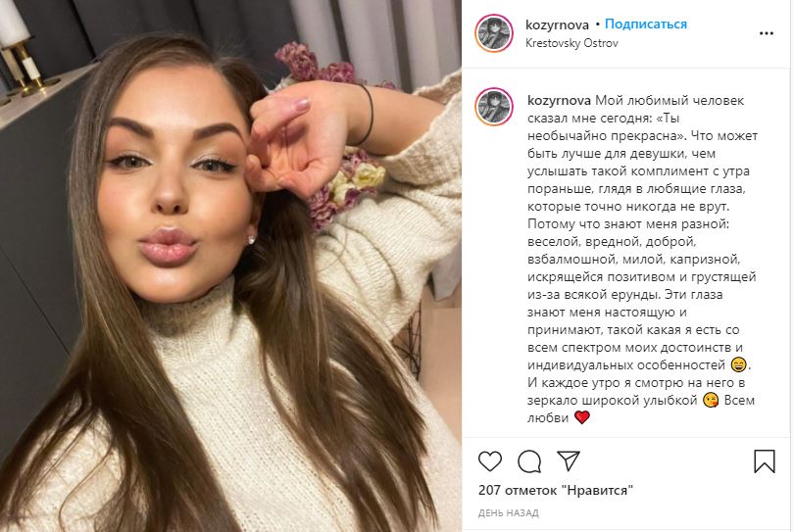The height and width of the screenshot is (532, 794).
Task: Open comments via the speech bubble icon
Action: pos(529,461)
